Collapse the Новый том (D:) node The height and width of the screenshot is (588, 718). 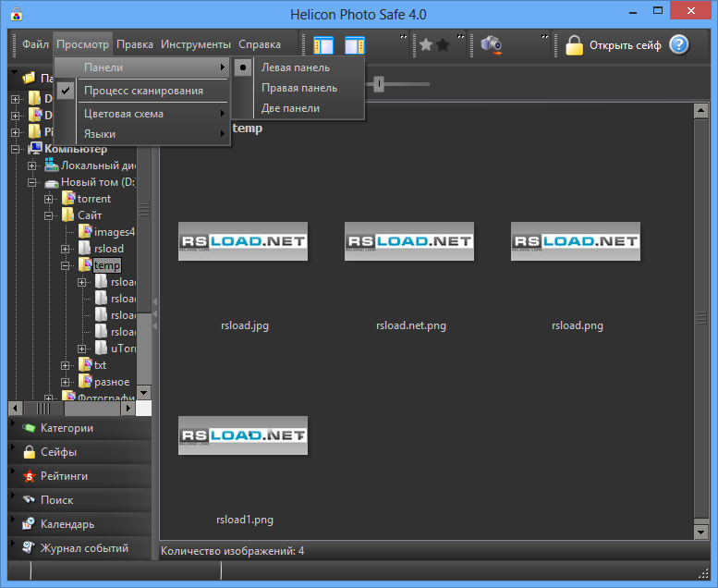coord(31,182)
